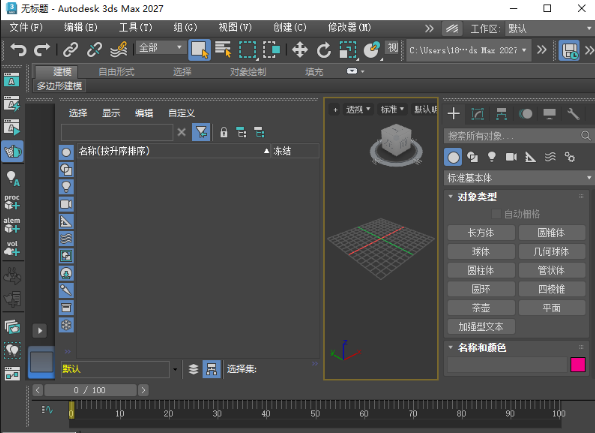This screenshot has height=433, width=595.
Task: Switch to the 自由形式 ribbon tab
Action: point(116,72)
